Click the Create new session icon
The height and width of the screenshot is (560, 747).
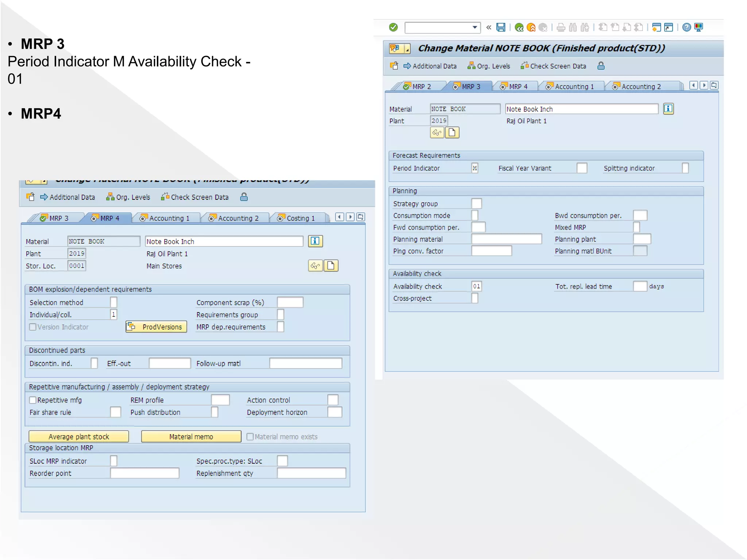[656, 27]
